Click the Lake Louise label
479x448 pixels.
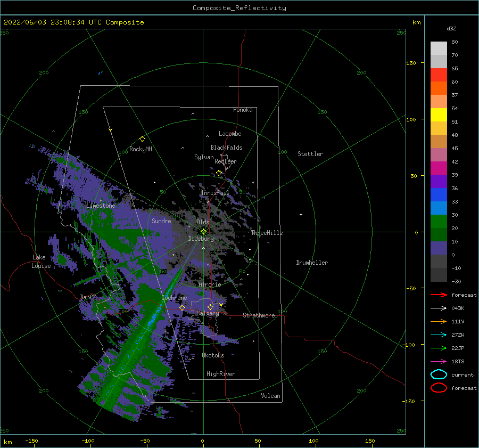coord(41,262)
